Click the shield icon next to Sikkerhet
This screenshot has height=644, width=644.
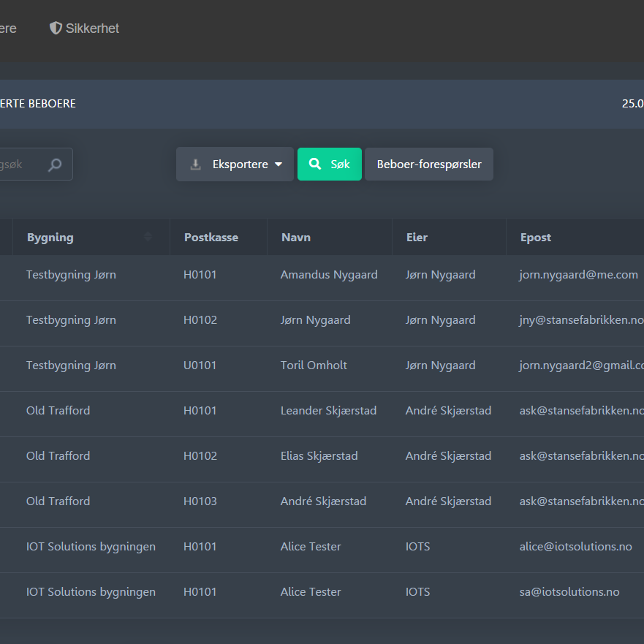pyautogui.click(x=56, y=29)
